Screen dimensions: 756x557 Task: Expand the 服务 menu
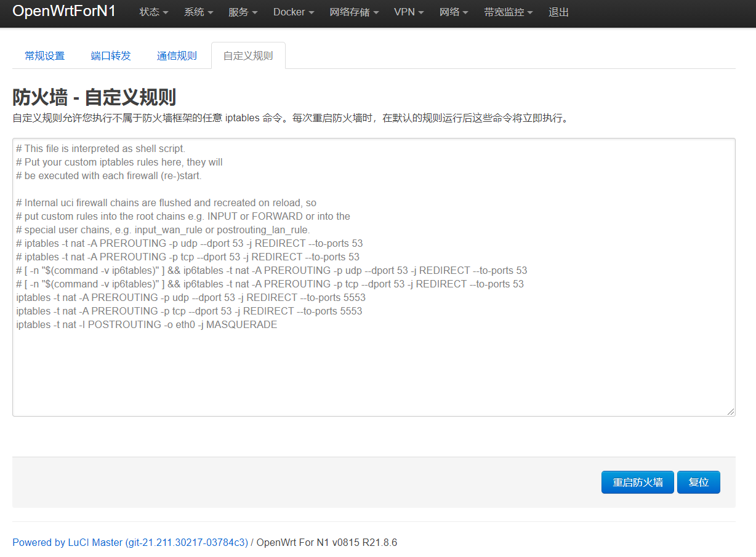[x=243, y=12]
